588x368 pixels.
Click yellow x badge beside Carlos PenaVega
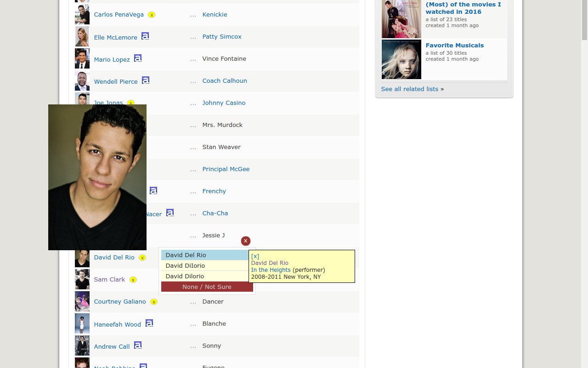point(152,15)
